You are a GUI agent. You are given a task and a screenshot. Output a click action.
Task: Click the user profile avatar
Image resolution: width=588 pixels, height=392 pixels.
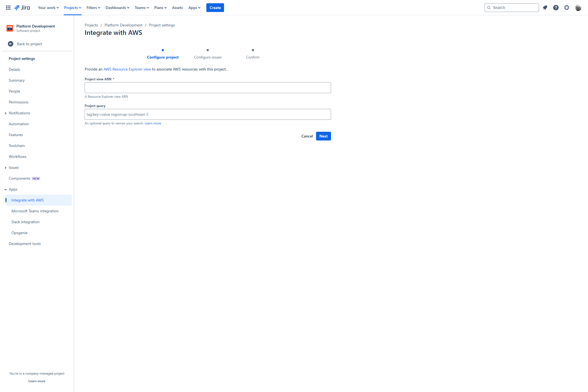[x=578, y=8]
